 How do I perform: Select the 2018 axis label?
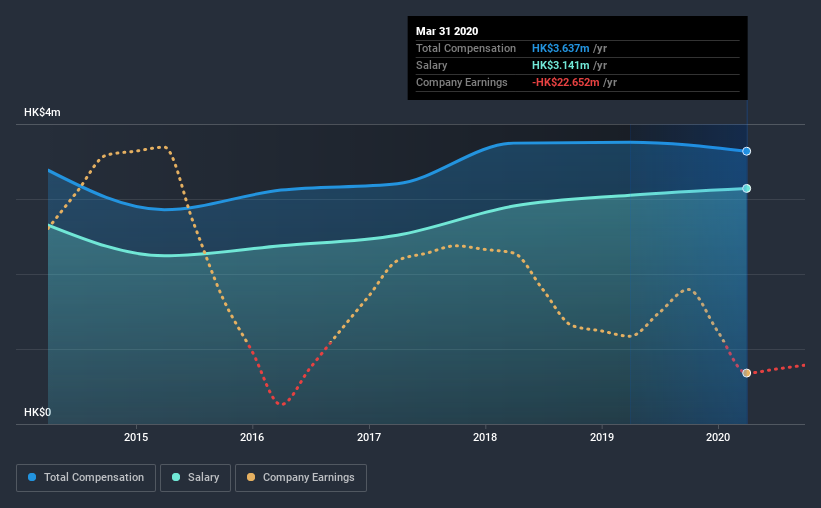(x=485, y=437)
